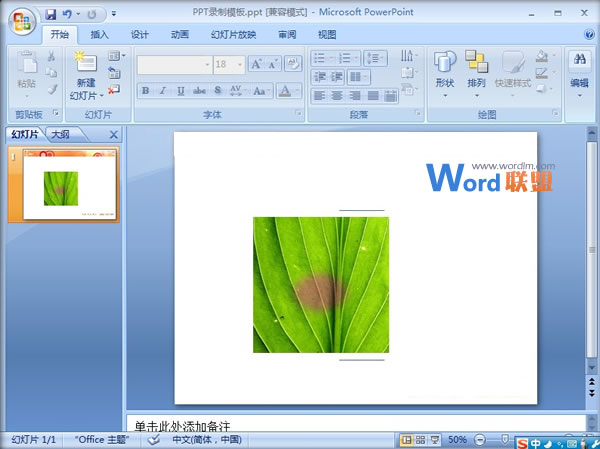Image resolution: width=600 pixels, height=449 pixels.
Task: Redo the last action
Action: tap(91, 15)
